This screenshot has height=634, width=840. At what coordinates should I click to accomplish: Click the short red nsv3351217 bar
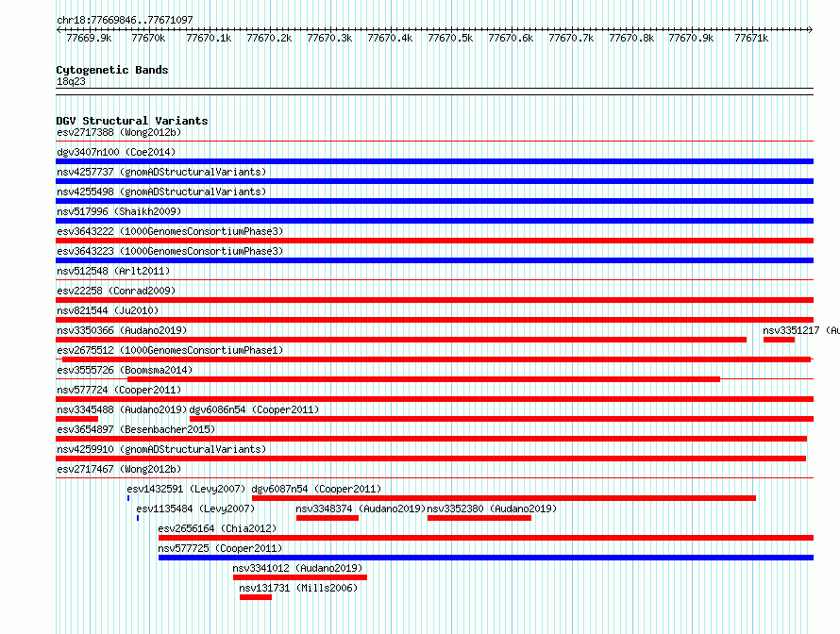click(779, 340)
